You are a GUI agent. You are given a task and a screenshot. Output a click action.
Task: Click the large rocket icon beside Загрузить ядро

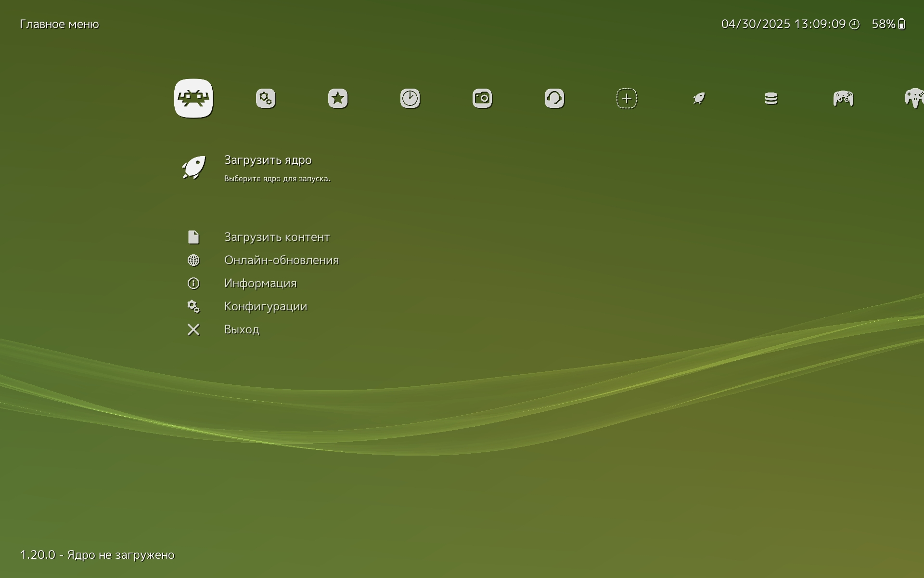193,168
